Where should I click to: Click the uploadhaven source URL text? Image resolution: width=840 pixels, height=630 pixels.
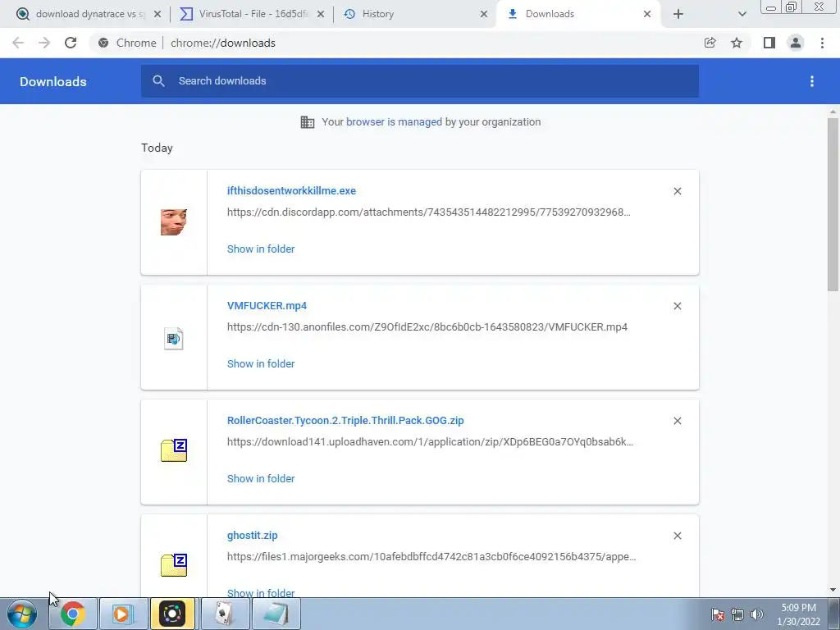(430, 442)
